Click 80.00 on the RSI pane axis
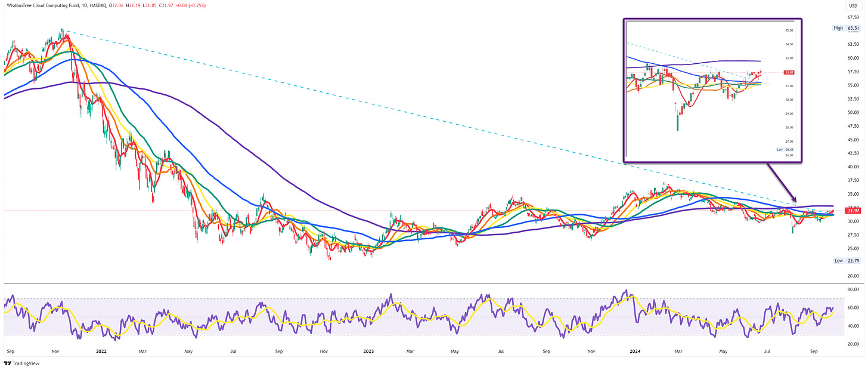Viewport: 868px width, 370px height. 854,289
